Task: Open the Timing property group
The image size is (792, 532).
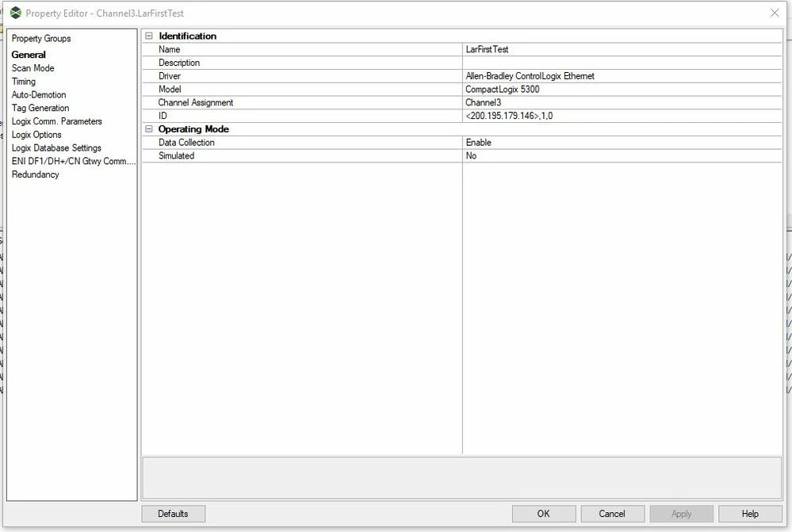Action: (24, 82)
